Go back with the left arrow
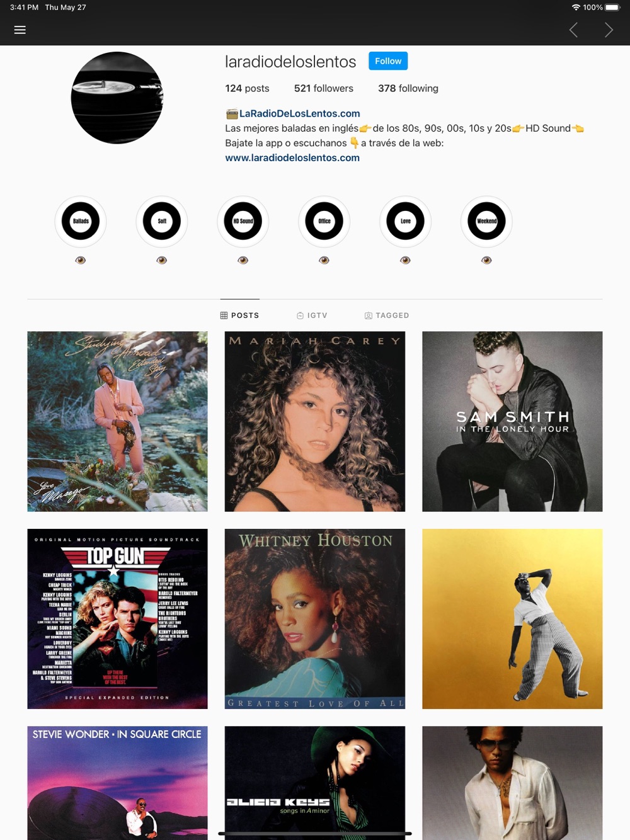 pyautogui.click(x=573, y=30)
